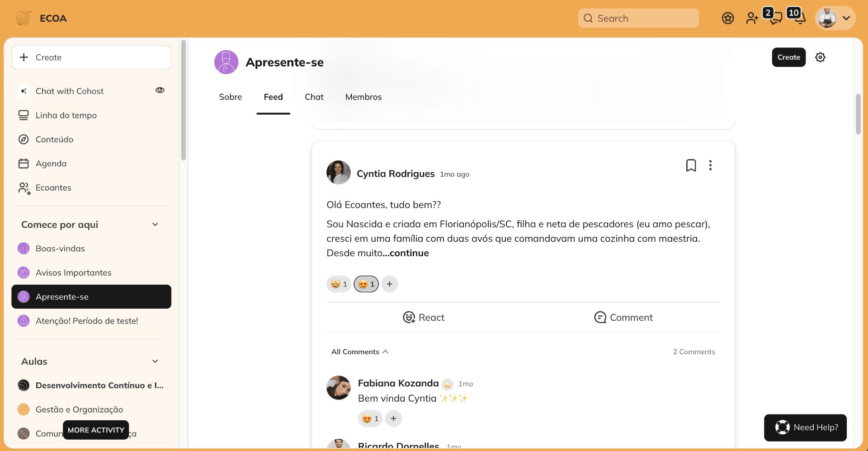Open the add member icon

pyautogui.click(x=752, y=18)
